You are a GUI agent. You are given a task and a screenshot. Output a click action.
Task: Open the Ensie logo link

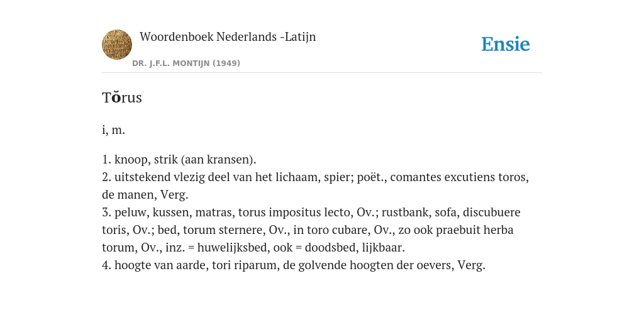pos(506,44)
